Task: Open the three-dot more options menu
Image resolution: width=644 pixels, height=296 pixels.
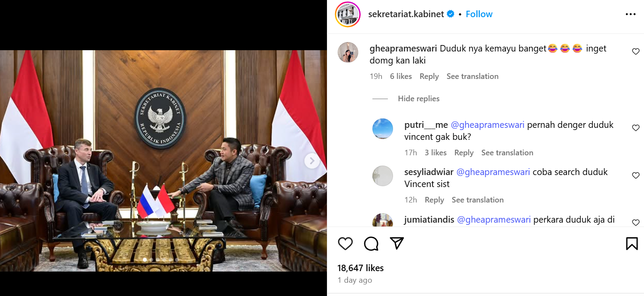Action: [630, 14]
